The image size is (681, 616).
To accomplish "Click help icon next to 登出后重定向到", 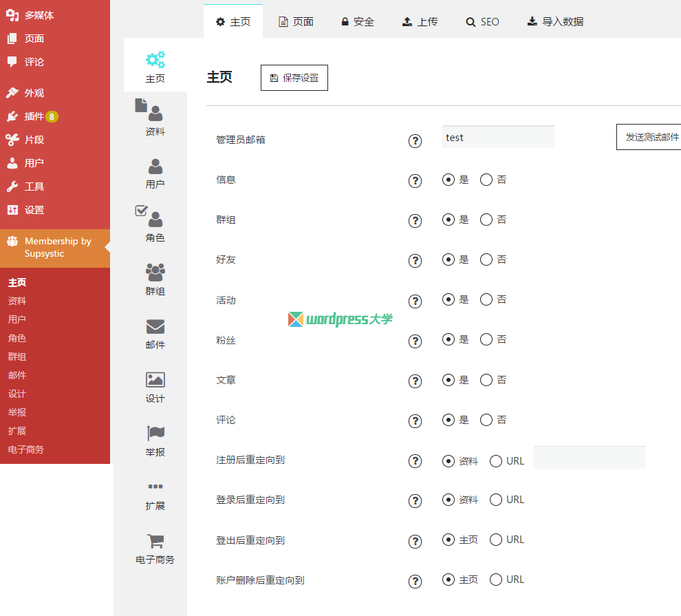I will point(415,541).
